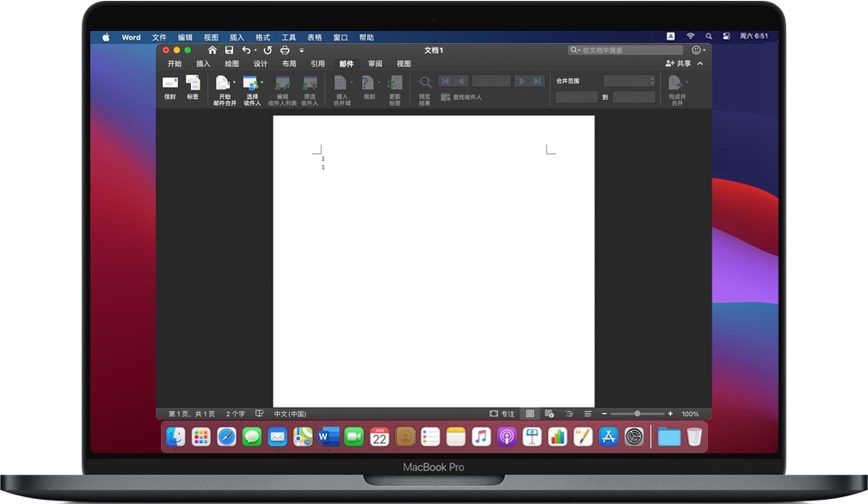Viewport: 868px width, 504px height.
Task: Click the Home icon in title bar
Action: tap(212, 51)
